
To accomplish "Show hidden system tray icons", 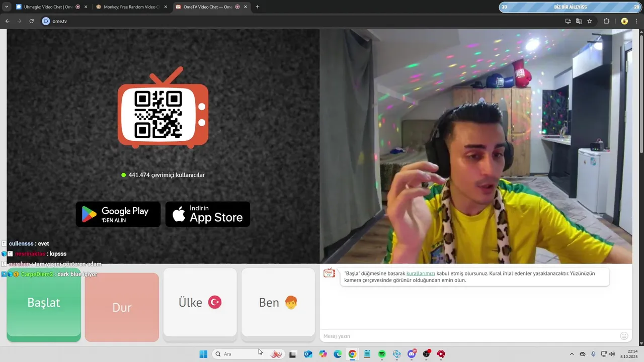I will coord(572,354).
